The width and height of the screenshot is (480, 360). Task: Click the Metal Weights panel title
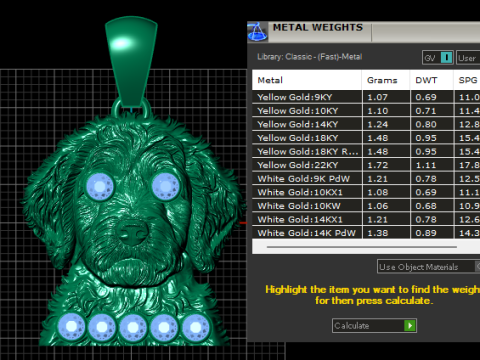(x=318, y=27)
